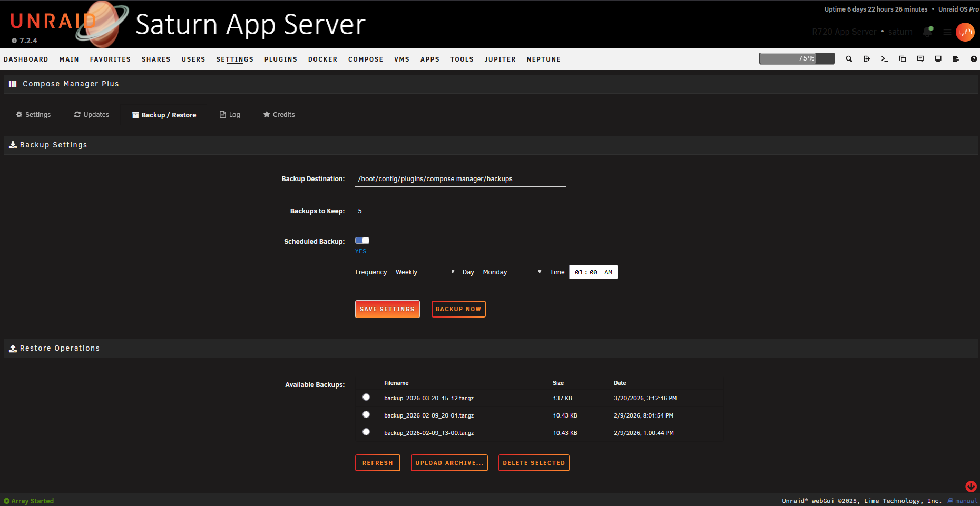980x506 pixels.
Task: Click the version info icon next to 7.2.4
Action: tap(14, 41)
